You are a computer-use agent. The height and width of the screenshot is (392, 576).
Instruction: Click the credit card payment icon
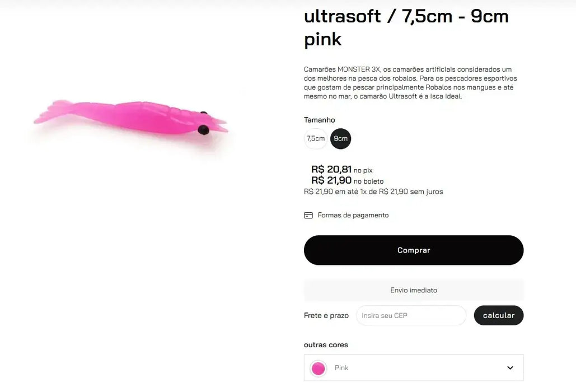(308, 216)
